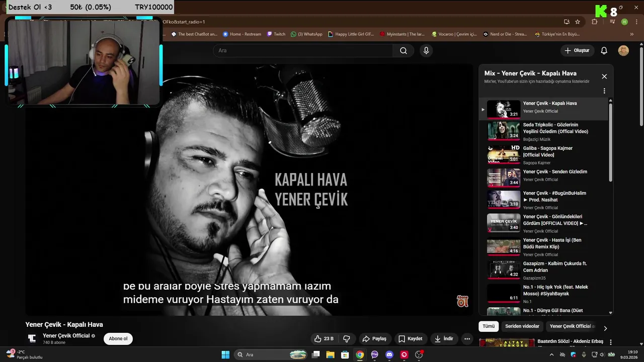Open the (3) WhatsApp bookmark

[306, 34]
